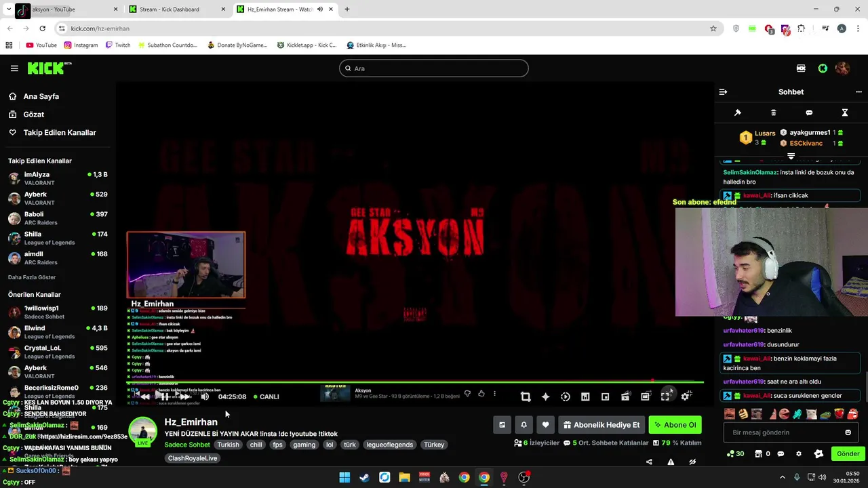Viewport: 868px width, 488px height.
Task: Open Windows Start menu
Action: (x=344, y=477)
